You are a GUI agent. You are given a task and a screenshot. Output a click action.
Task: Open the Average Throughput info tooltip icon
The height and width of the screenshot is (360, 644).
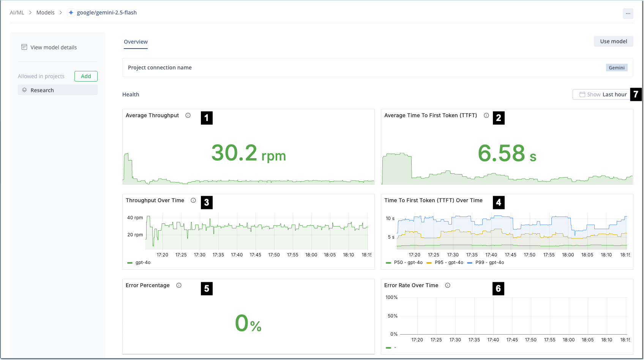point(188,115)
